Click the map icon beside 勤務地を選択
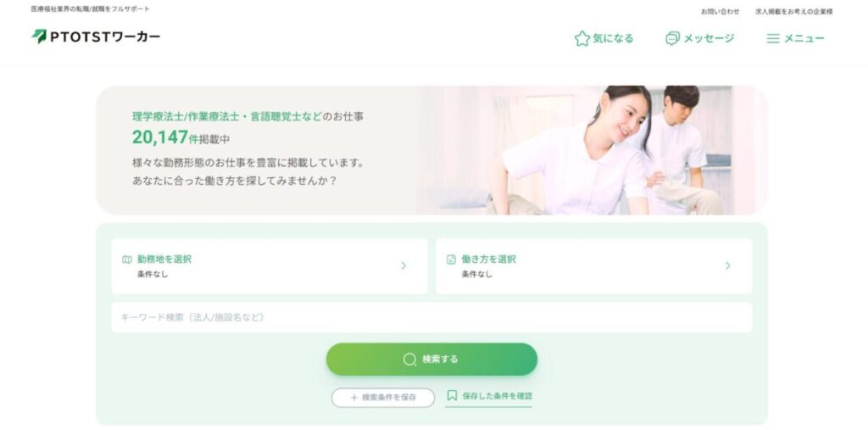The width and height of the screenshot is (868, 430). pos(127,260)
